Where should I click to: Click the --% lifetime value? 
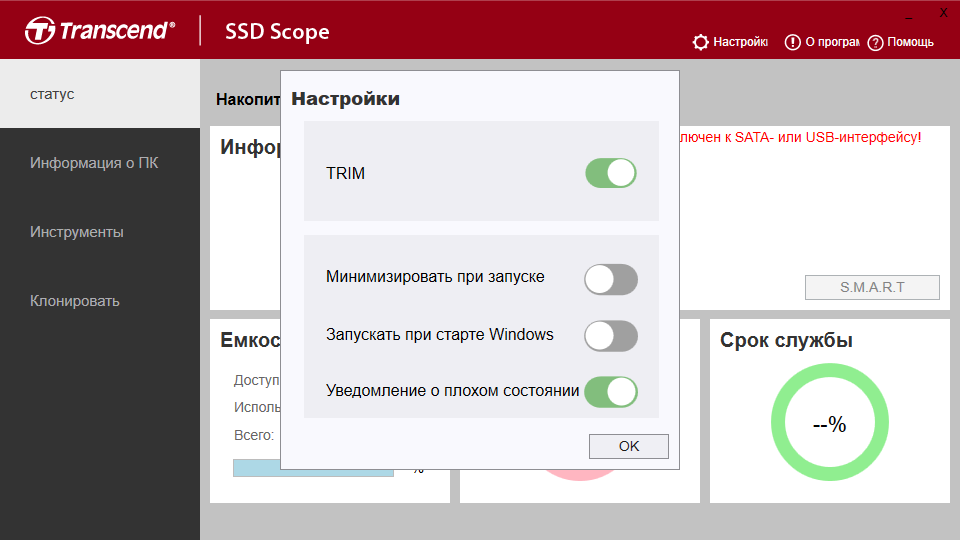(x=830, y=424)
